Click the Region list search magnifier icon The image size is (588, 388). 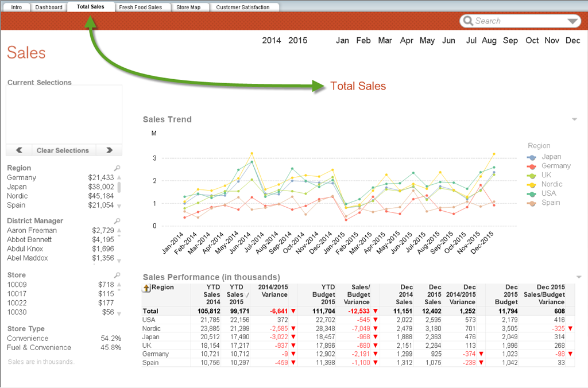point(117,168)
